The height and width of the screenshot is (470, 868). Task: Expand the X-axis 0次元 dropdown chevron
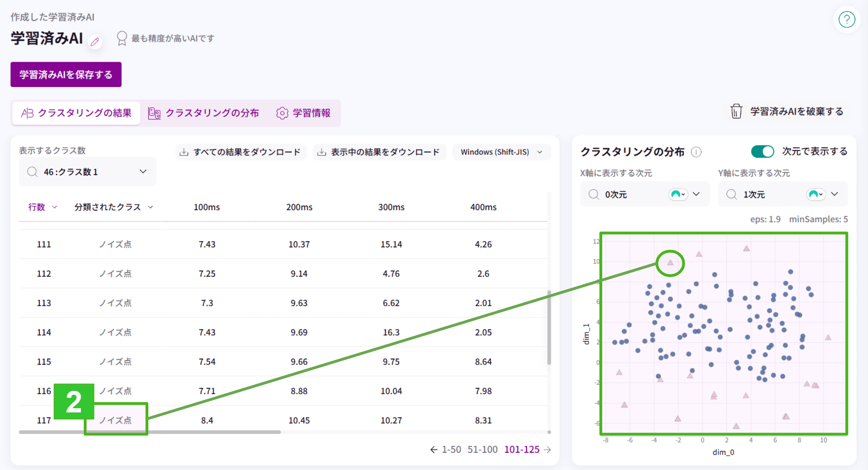tap(696, 194)
